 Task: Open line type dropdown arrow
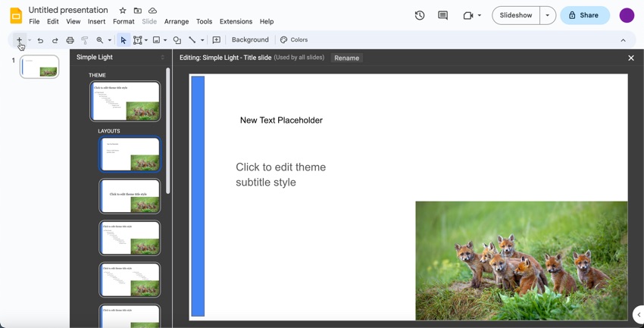coord(202,40)
